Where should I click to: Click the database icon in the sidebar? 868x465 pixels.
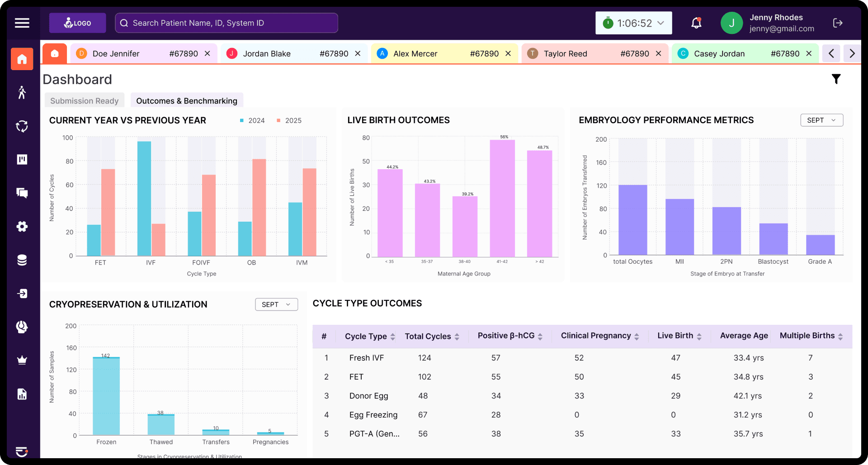22,260
